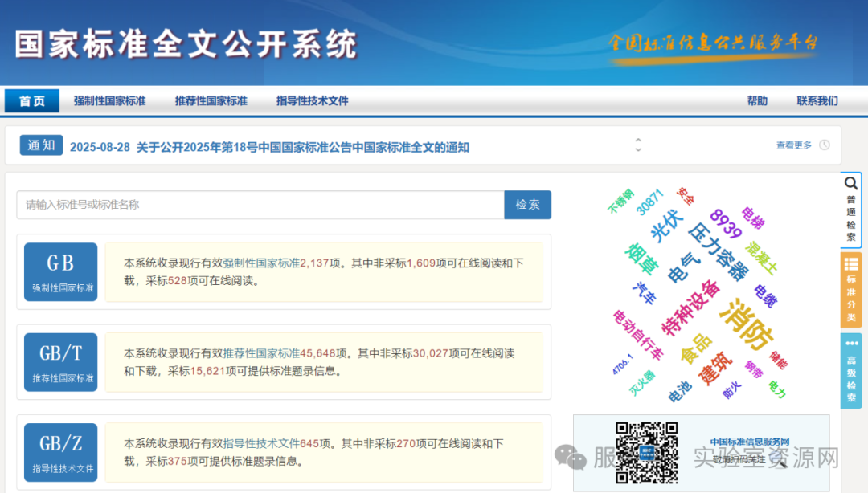Select the 消防 tag in word cloud
The image size is (868, 493).
(x=747, y=324)
